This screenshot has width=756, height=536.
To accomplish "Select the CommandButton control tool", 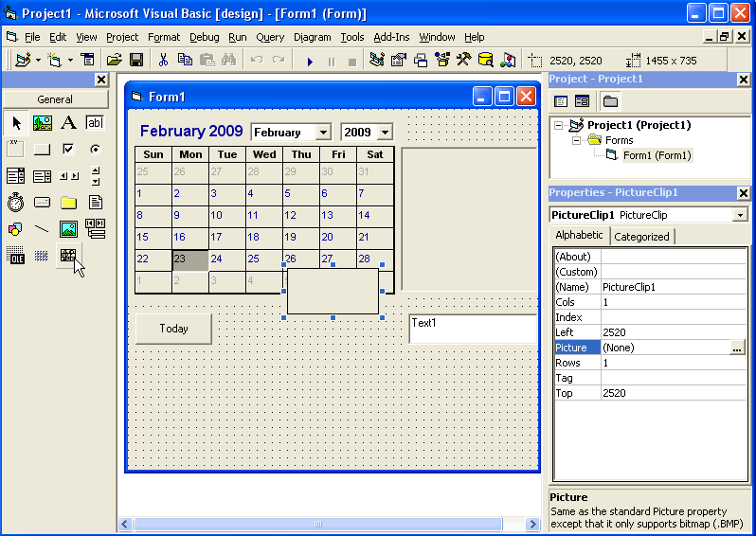I will click(43, 150).
